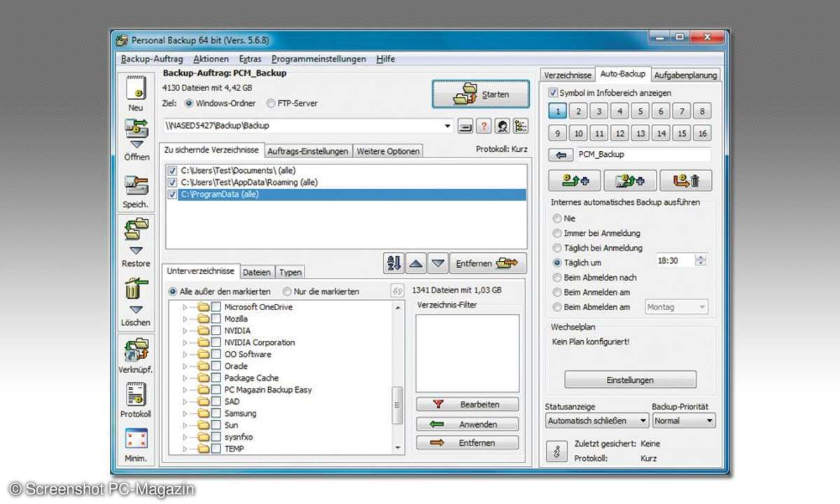Click the Anwenden filter button
The image size is (840, 504).
coord(467,424)
